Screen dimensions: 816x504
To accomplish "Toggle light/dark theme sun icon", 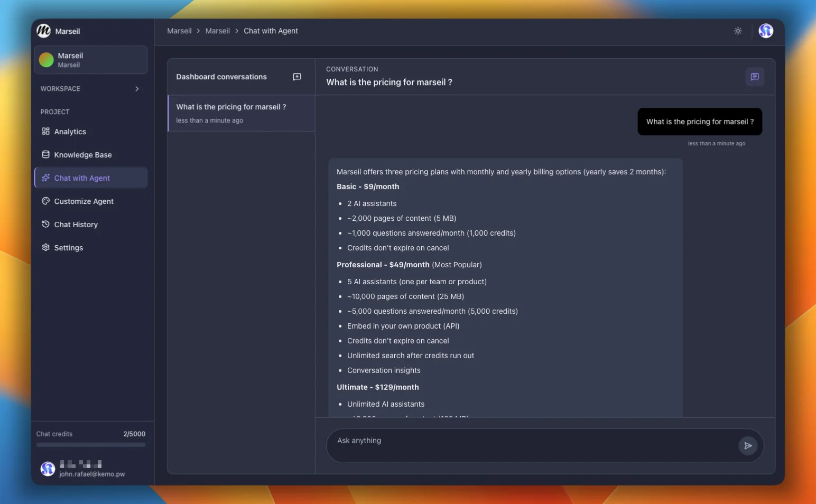I will (738, 31).
